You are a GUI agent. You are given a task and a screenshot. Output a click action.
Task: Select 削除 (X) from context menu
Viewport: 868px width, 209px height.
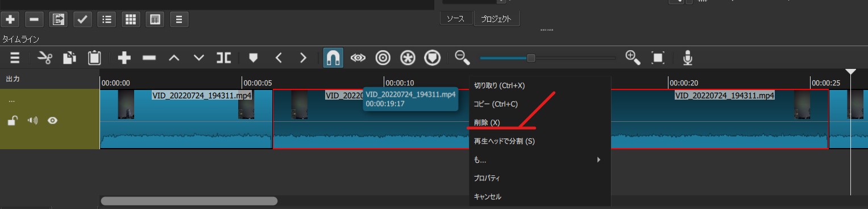click(487, 122)
